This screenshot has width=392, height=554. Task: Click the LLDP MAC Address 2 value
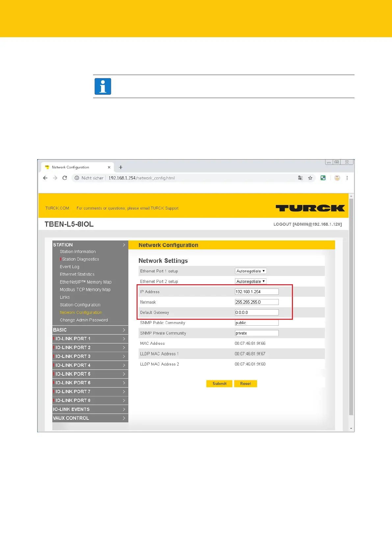(250, 364)
